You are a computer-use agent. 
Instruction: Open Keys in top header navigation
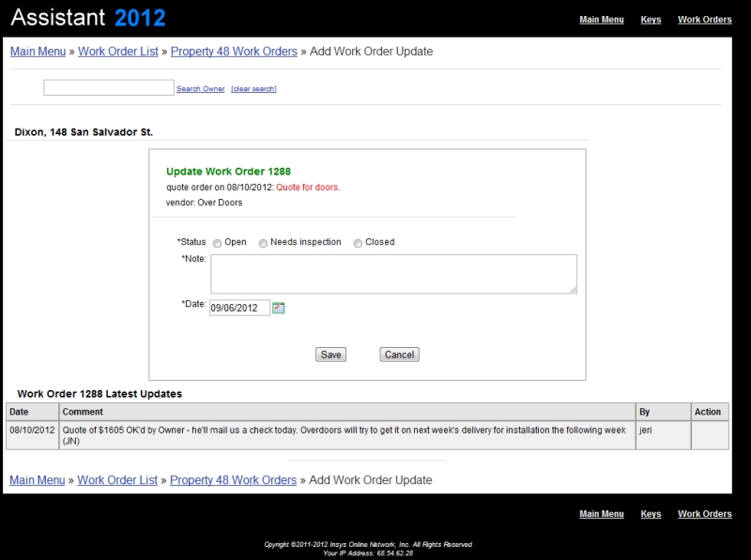651,20
